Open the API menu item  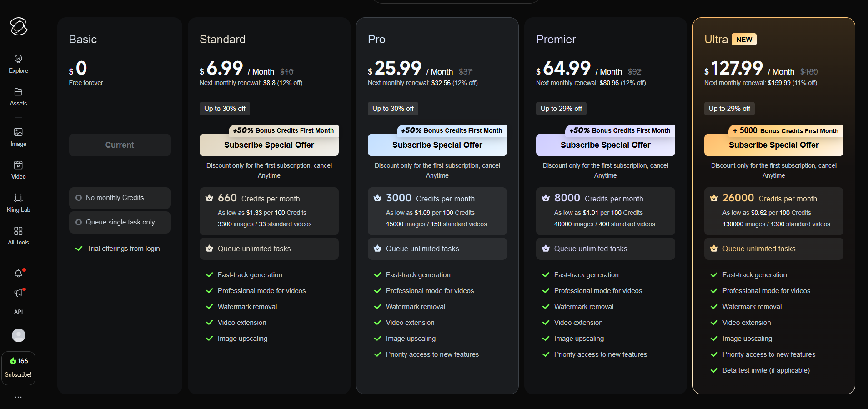click(18, 312)
